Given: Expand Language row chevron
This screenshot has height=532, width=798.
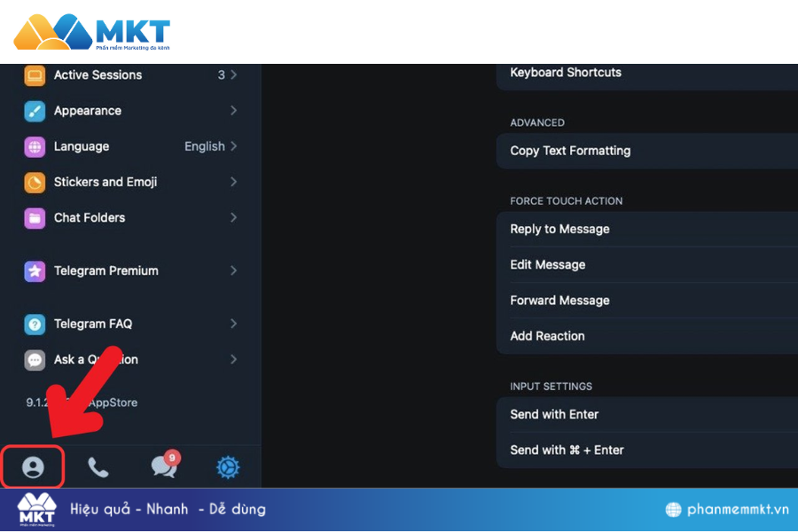Looking at the screenshot, I should point(233,146).
